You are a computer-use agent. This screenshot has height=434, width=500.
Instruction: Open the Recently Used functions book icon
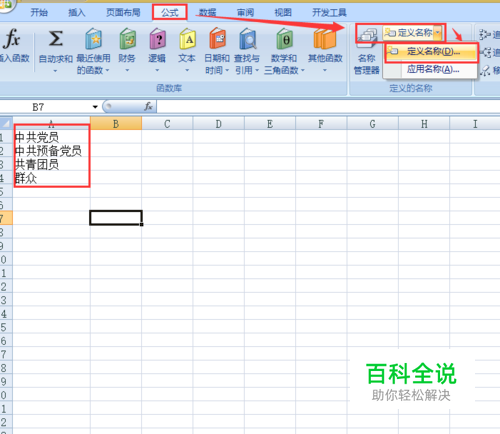93,39
